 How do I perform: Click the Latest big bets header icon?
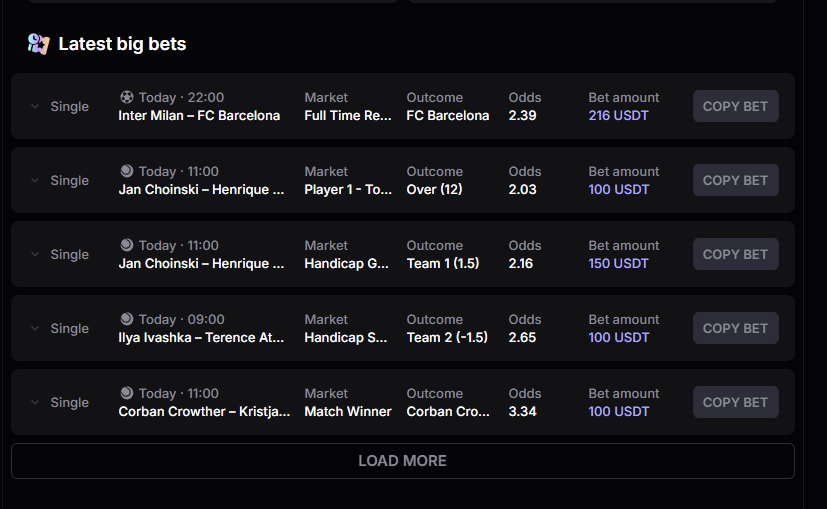38,44
